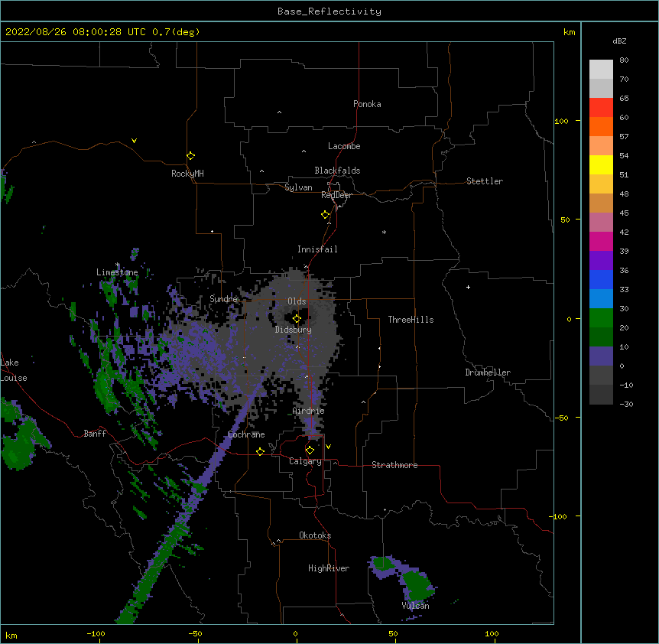The height and width of the screenshot is (644, 659).
Task: Click the Stettler label
Action: click(485, 181)
